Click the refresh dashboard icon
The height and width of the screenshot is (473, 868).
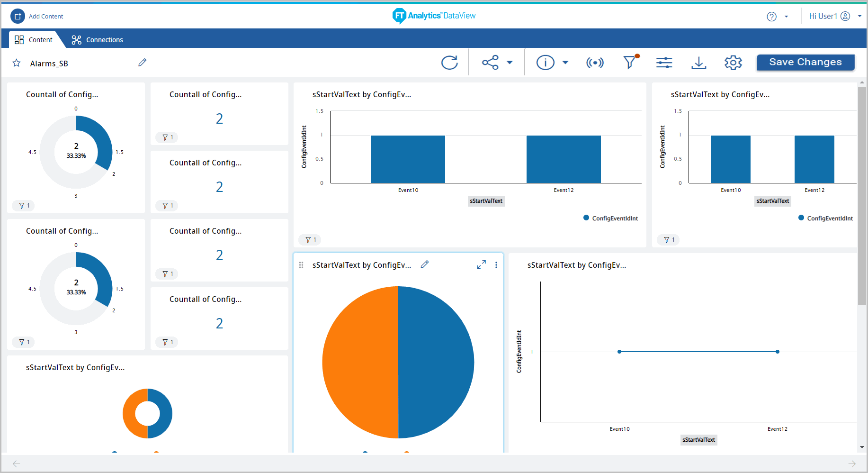tap(449, 63)
